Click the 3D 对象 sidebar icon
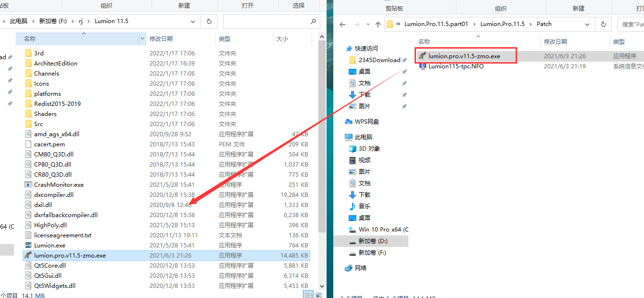The height and width of the screenshot is (298, 644). 353,149
